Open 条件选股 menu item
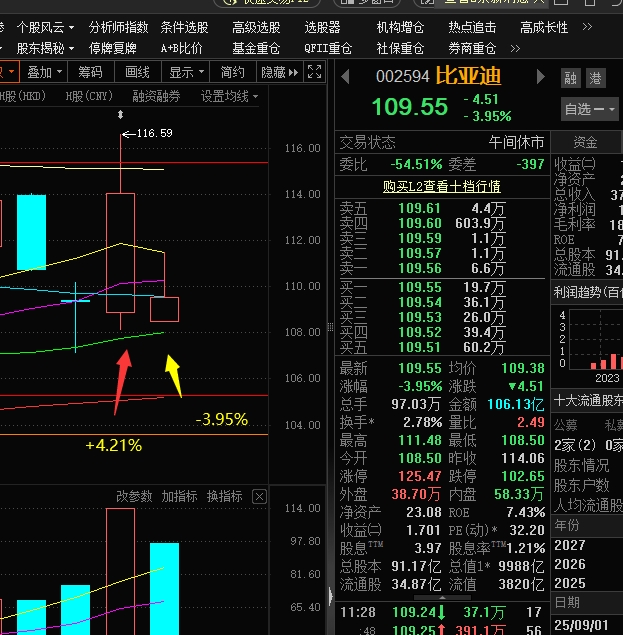This screenshot has width=623, height=635. pyautogui.click(x=184, y=28)
